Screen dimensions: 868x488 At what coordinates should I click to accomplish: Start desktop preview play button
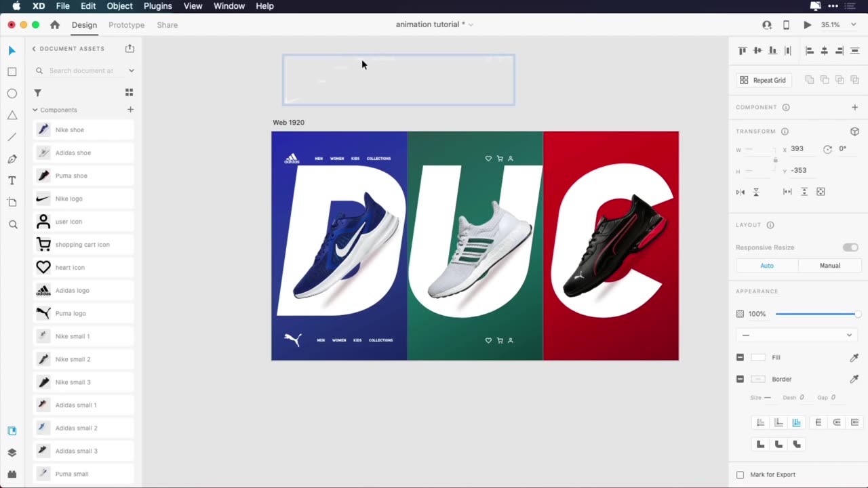click(x=807, y=24)
